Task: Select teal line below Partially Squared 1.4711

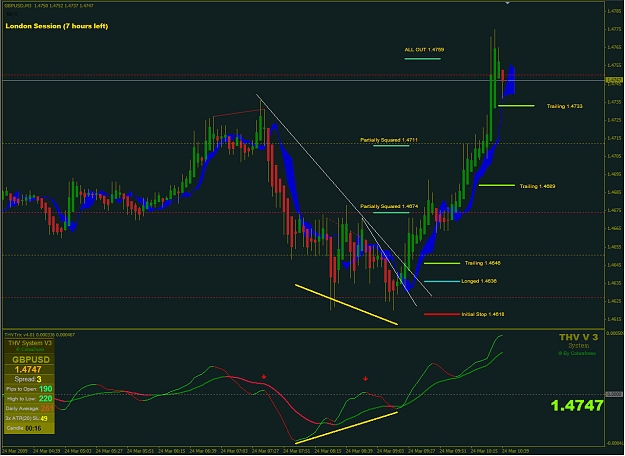Action: [391, 145]
